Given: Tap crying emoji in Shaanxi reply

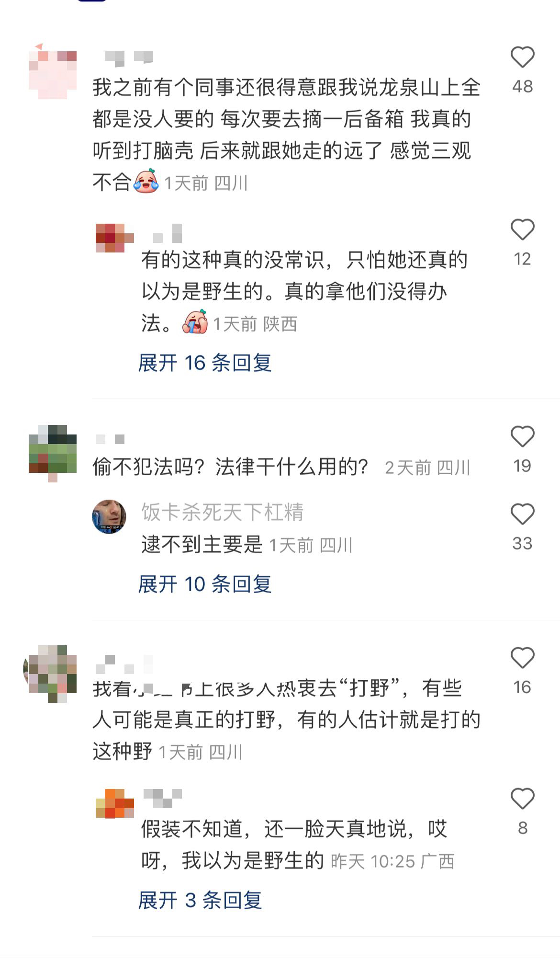Looking at the screenshot, I should pyautogui.click(x=195, y=322).
